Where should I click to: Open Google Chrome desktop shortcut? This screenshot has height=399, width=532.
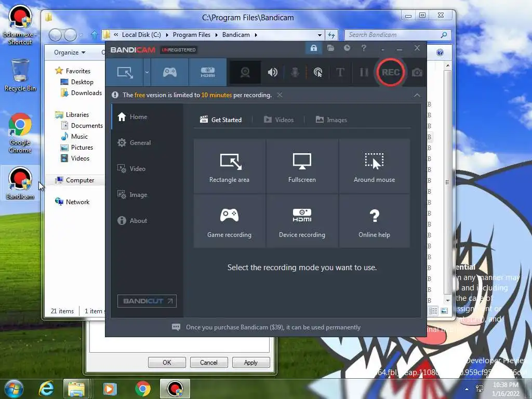click(20, 133)
